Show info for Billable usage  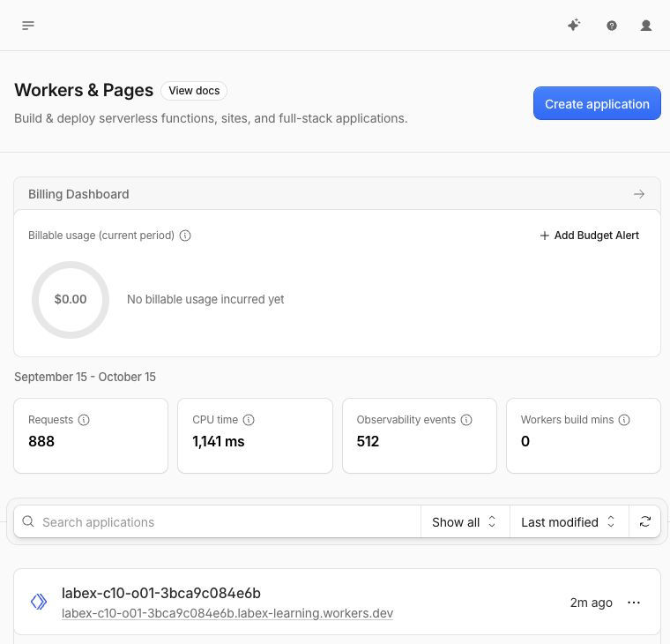(x=185, y=236)
